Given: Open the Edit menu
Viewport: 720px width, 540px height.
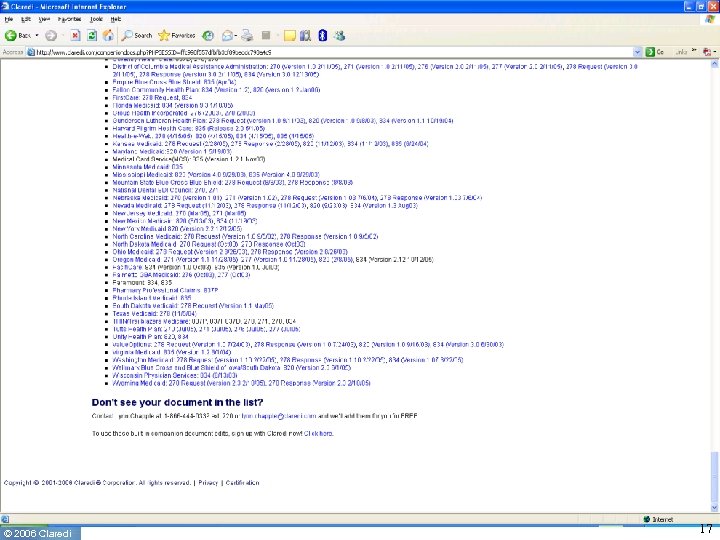Looking at the screenshot, I should pyautogui.click(x=26, y=19).
